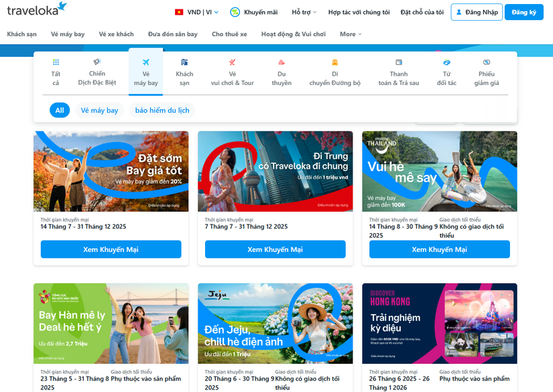Click the Khách sạn building icon
This screenshot has width=553, height=392.
point(184,62)
